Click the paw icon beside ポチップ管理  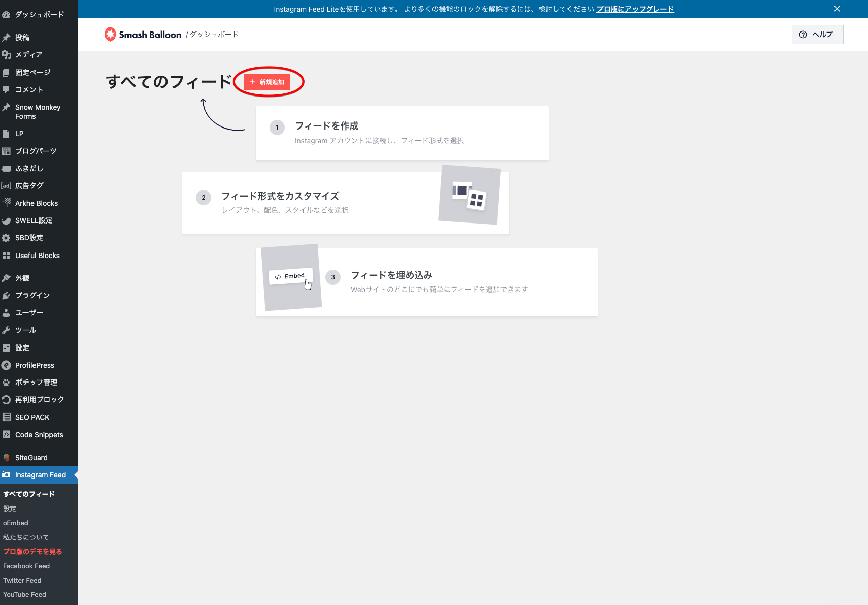[x=6, y=383]
